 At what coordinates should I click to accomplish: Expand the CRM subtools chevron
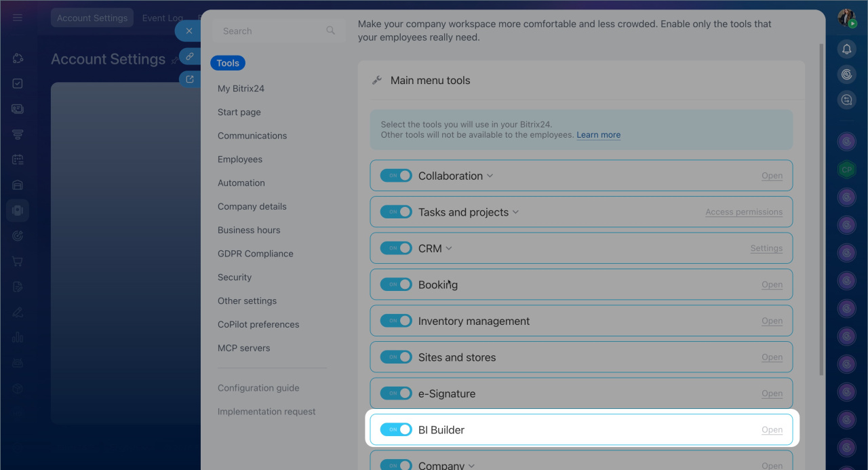coord(449,248)
